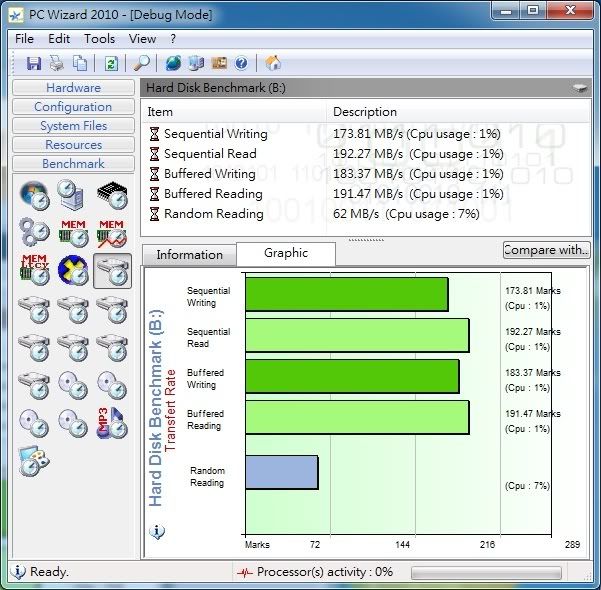Select the processor chip benchmark icon
601x590 pixels.
[x=112, y=195]
